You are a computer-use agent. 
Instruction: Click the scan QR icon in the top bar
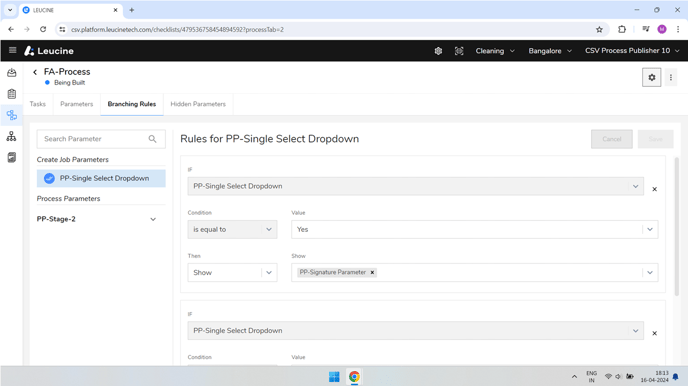(x=459, y=51)
